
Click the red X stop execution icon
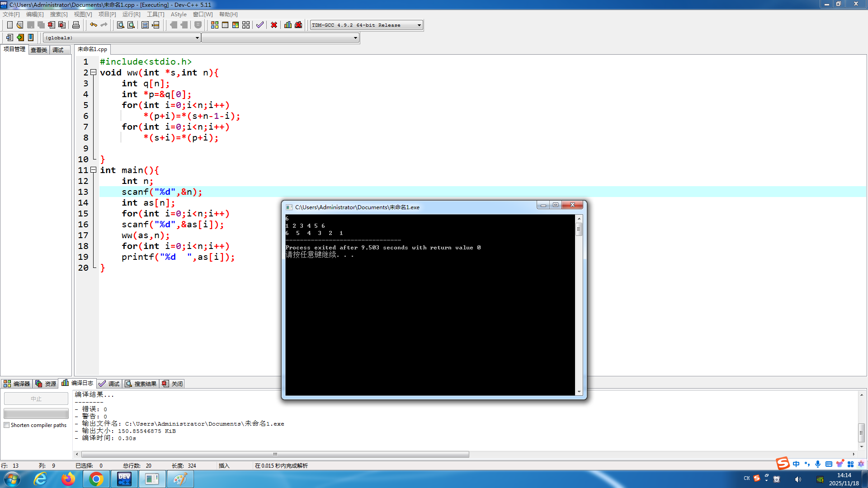[274, 25]
